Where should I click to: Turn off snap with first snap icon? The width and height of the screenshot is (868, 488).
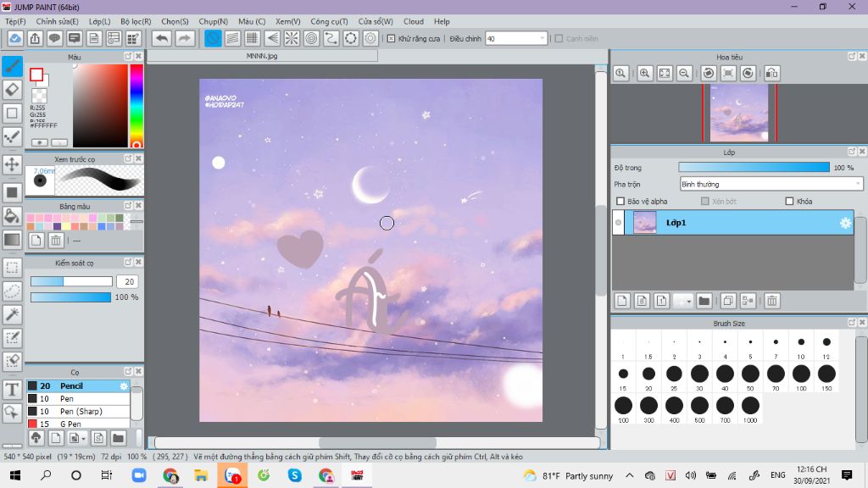pos(213,38)
